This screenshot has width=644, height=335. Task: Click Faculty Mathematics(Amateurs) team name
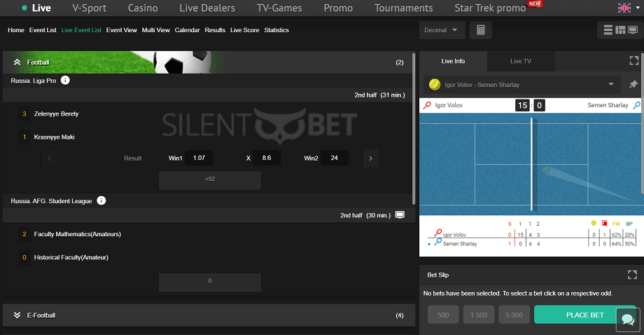pyautogui.click(x=77, y=234)
